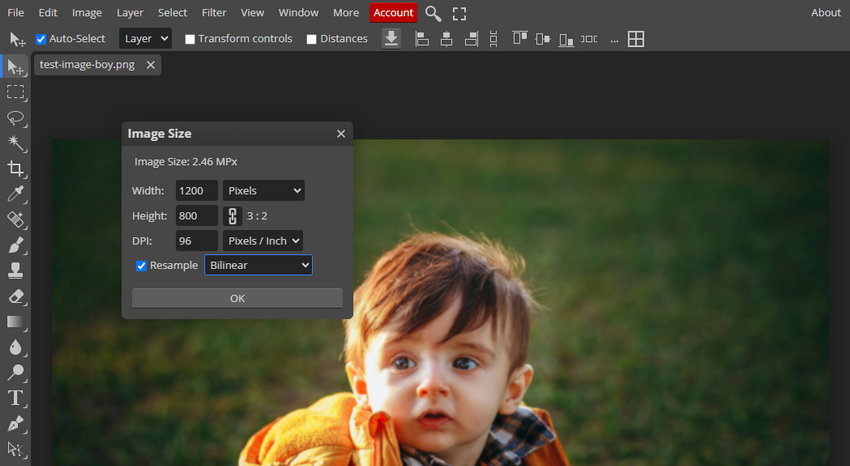Click the distribute vertical spacing icon

tap(493, 39)
